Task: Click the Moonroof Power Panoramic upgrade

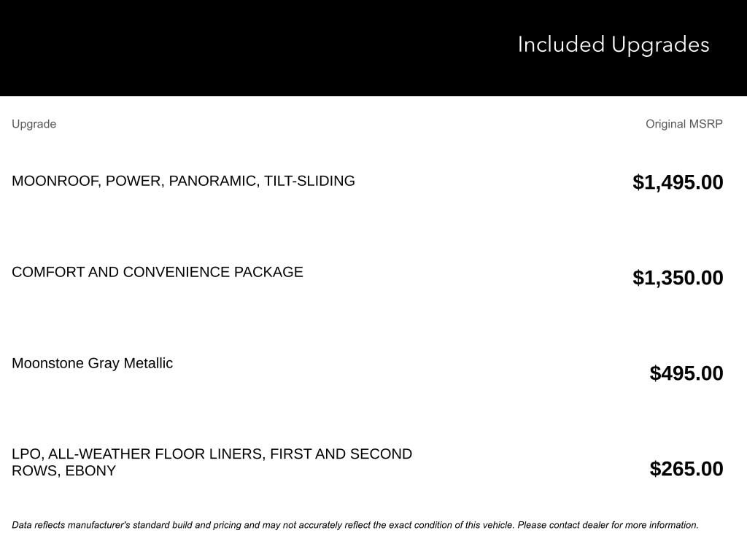Action: coord(183,181)
